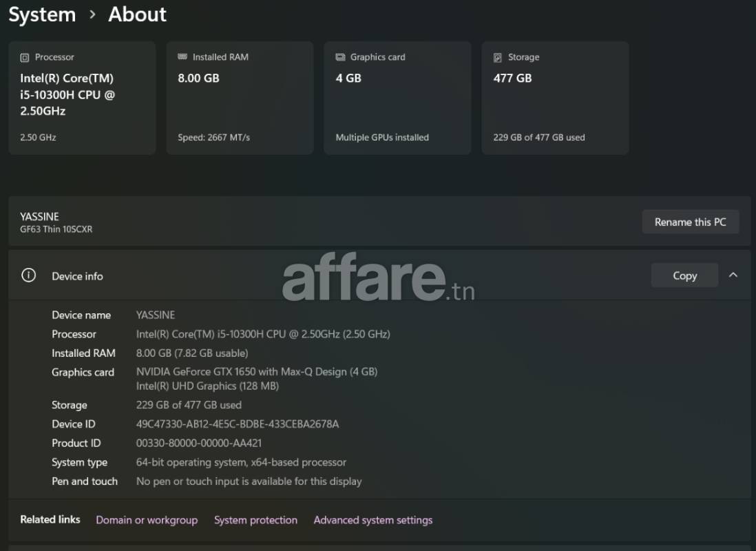Click the No pen or touch input text
Viewport: 756px width, 551px height.
249,481
